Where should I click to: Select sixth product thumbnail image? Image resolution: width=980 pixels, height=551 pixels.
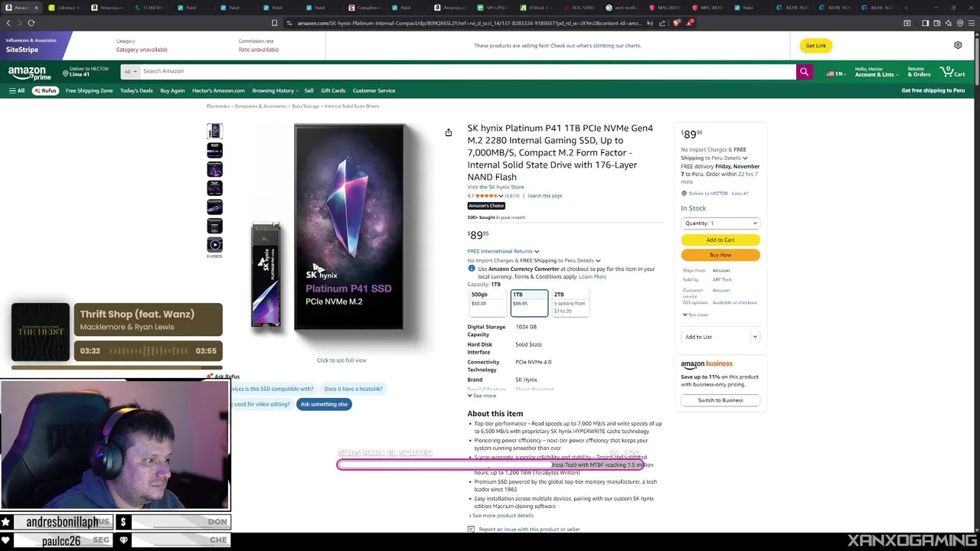pyautogui.click(x=214, y=226)
